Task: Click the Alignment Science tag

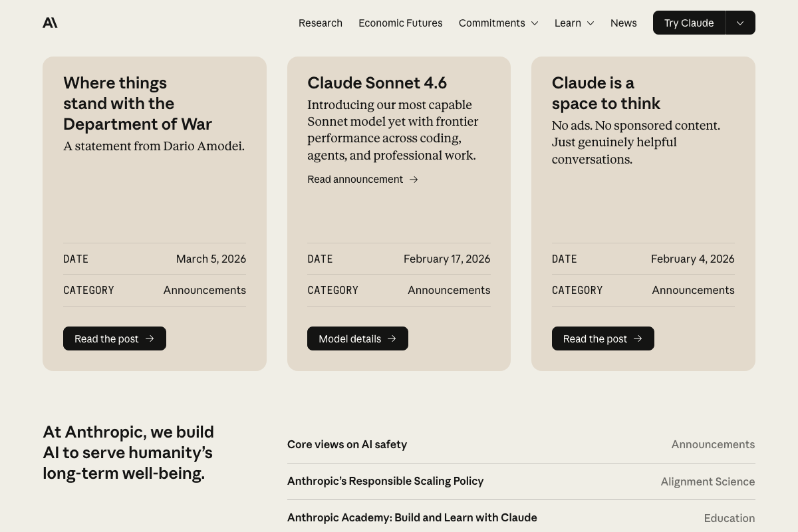Action: (x=708, y=481)
